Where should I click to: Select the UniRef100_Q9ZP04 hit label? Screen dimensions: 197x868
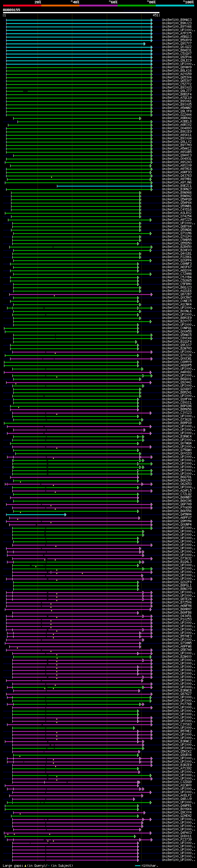click(x=177, y=57)
